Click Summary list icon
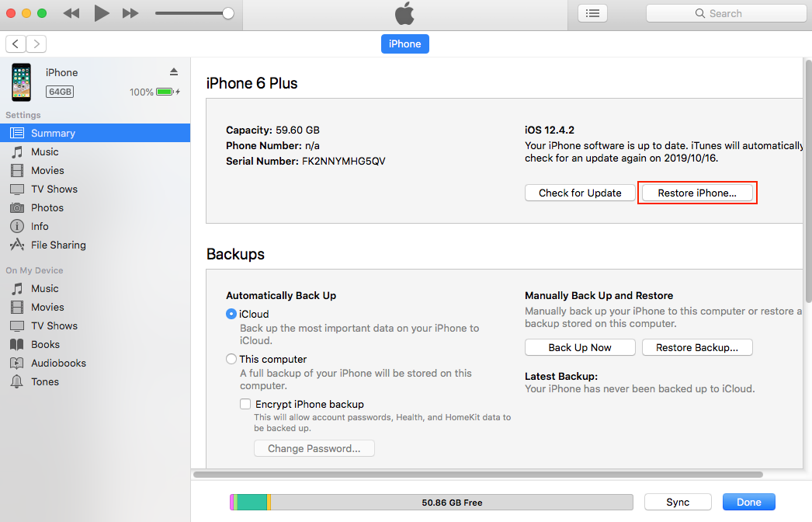The image size is (812, 522). tap(17, 134)
